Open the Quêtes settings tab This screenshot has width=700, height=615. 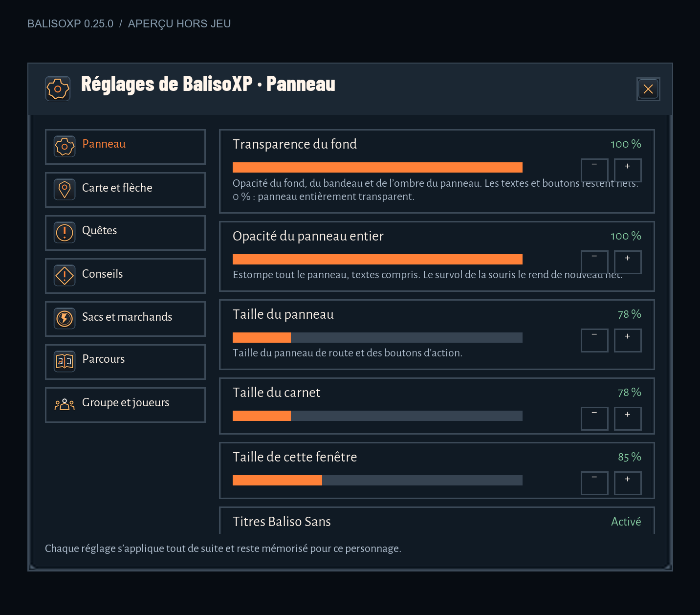tap(125, 233)
